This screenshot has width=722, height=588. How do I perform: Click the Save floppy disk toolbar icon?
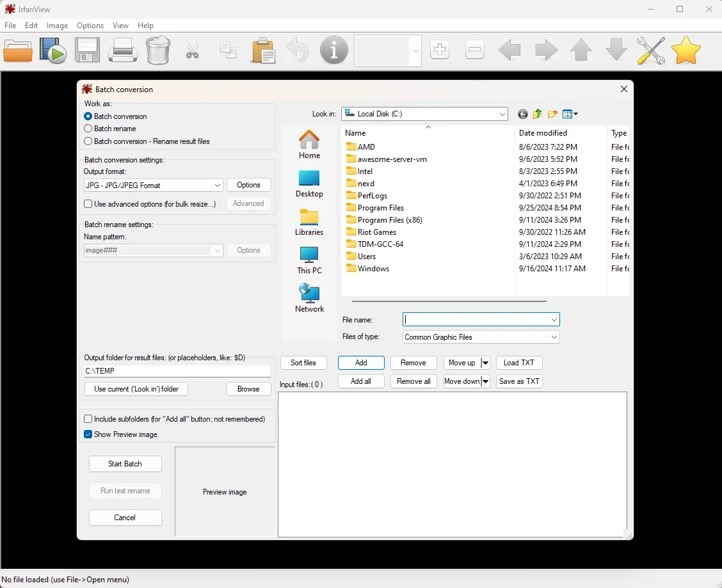click(88, 50)
